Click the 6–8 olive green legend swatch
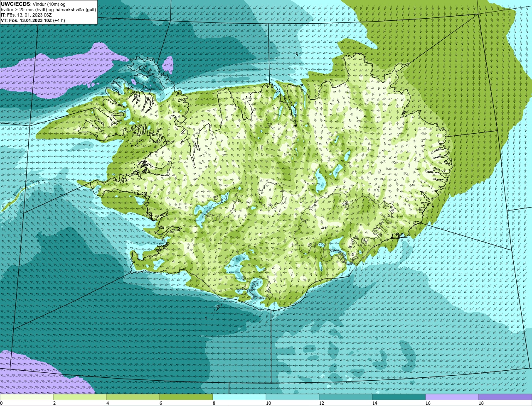 pos(186,397)
